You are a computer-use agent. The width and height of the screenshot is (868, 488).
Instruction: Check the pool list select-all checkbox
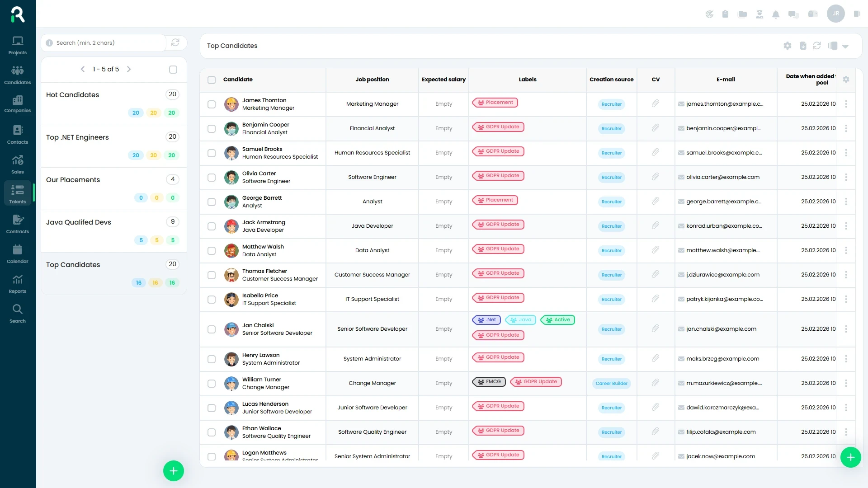click(x=173, y=70)
